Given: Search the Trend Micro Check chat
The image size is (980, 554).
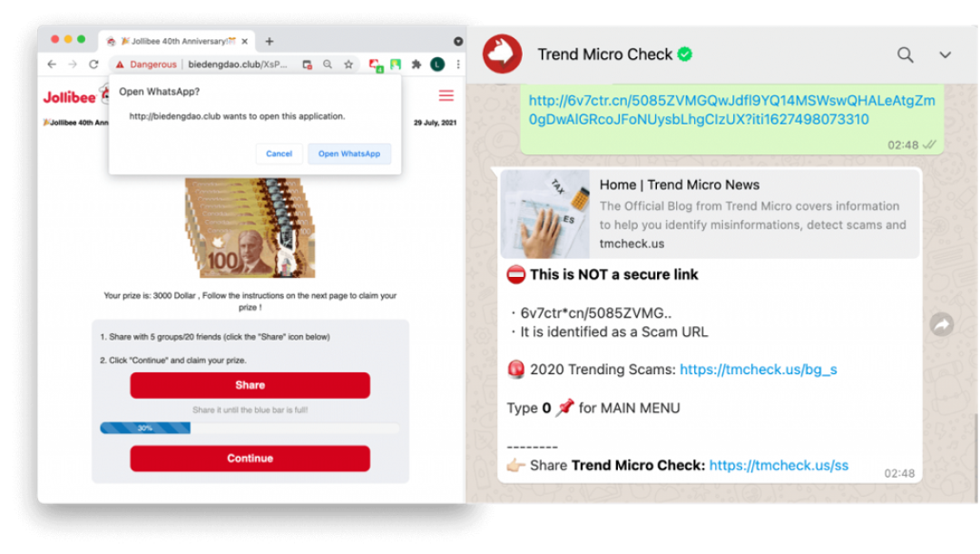Looking at the screenshot, I should [x=905, y=55].
